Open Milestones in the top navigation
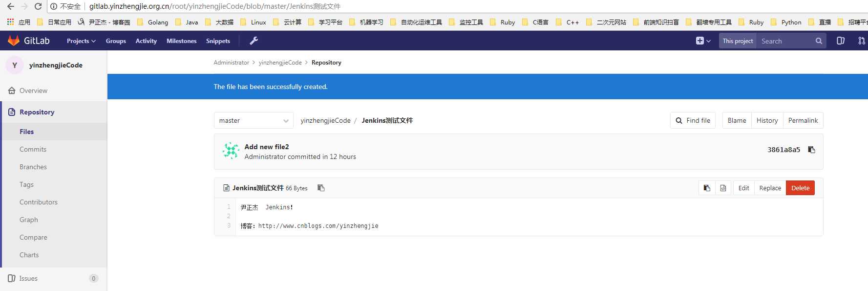 click(x=181, y=41)
